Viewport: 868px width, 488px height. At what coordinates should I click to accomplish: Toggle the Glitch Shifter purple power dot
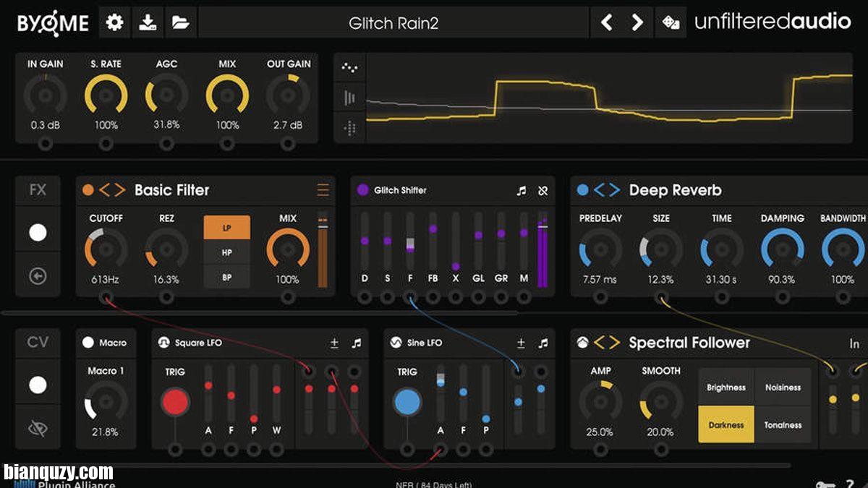(363, 190)
